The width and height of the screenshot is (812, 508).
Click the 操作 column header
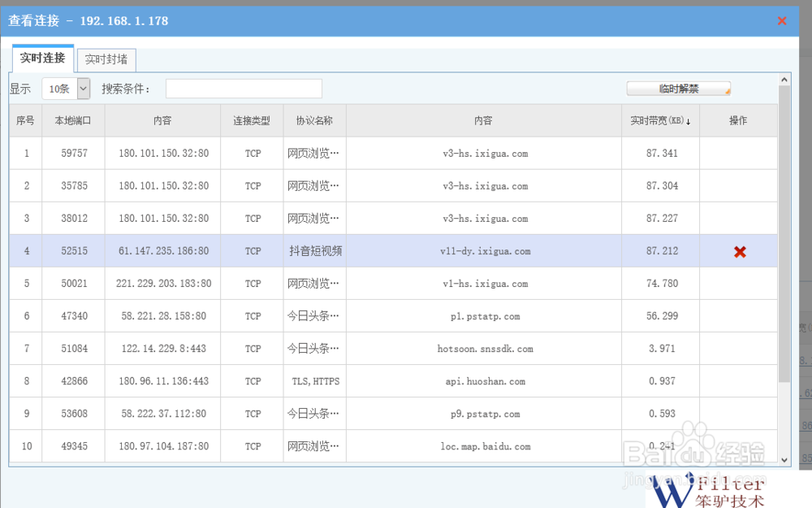click(x=738, y=121)
